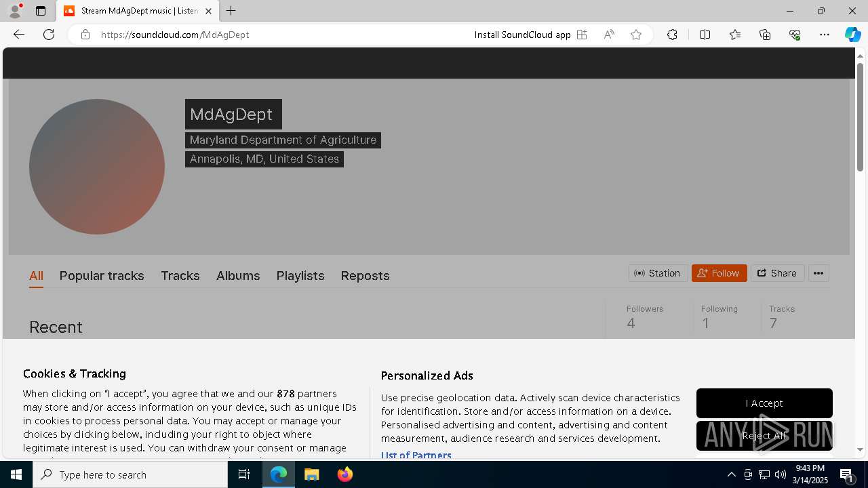Viewport: 868px width, 488px height.
Task: Switch to the All tab
Action: tap(36, 276)
